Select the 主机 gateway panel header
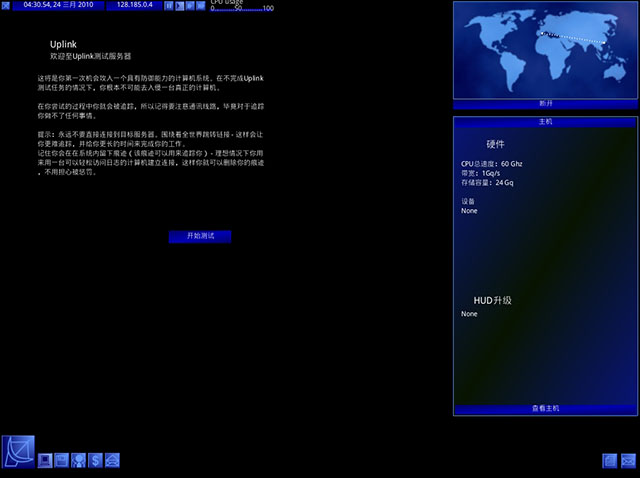The width and height of the screenshot is (640, 478). click(x=545, y=122)
